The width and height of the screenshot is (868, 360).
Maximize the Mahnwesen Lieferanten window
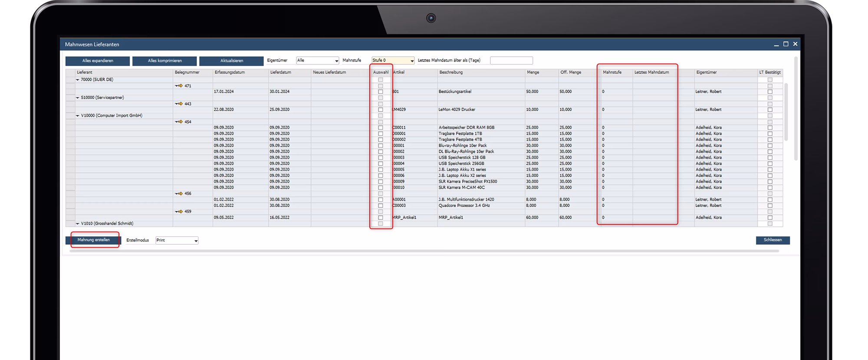(x=786, y=44)
